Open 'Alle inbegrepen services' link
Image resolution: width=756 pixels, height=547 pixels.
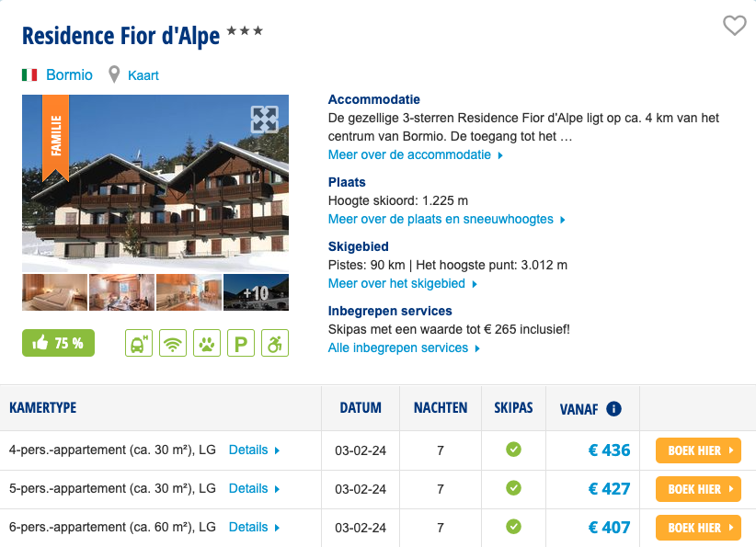(404, 348)
